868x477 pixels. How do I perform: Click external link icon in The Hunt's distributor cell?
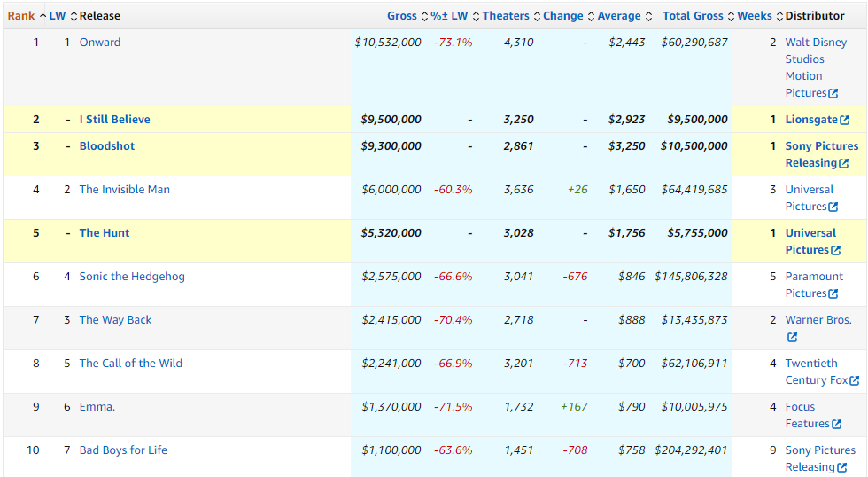[835, 251]
